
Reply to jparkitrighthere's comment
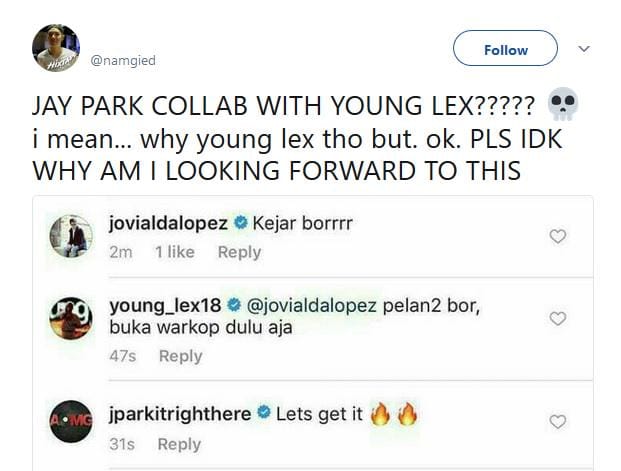click(180, 444)
